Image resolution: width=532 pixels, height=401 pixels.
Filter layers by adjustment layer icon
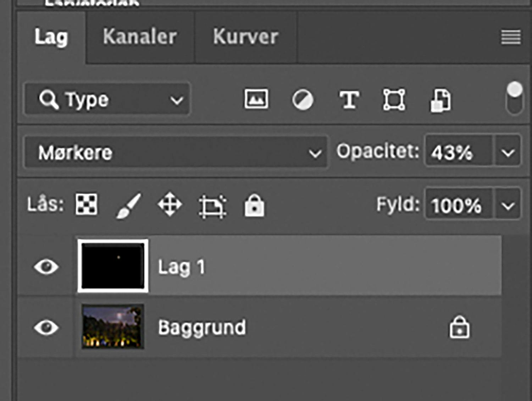click(303, 100)
